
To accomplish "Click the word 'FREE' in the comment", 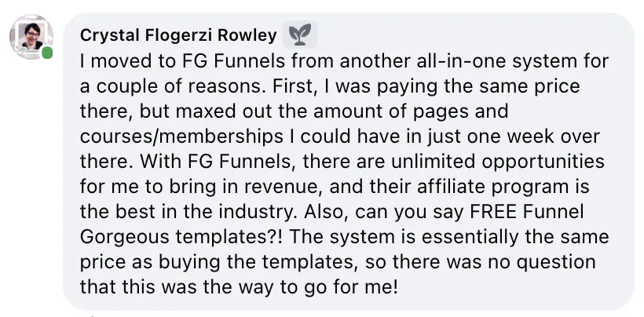I will [x=492, y=212].
